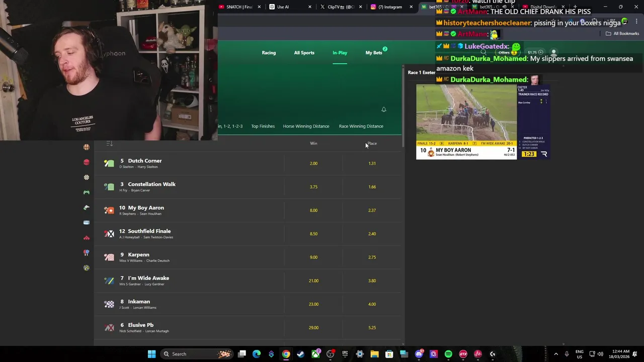Image resolution: width=644 pixels, height=362 pixels.
Task: Open Basketball in the sports sidebar
Action: 87,147
